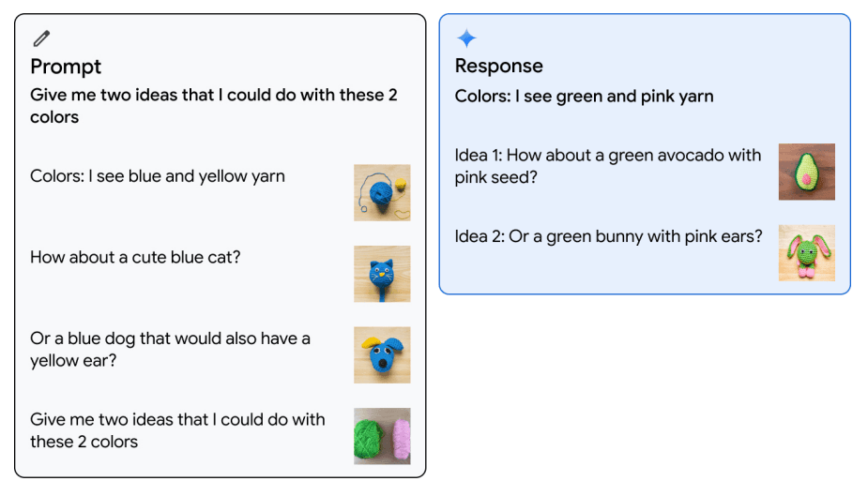Click "Colors: I see blue and yellow yarn" text
868x496 pixels.
point(157,176)
